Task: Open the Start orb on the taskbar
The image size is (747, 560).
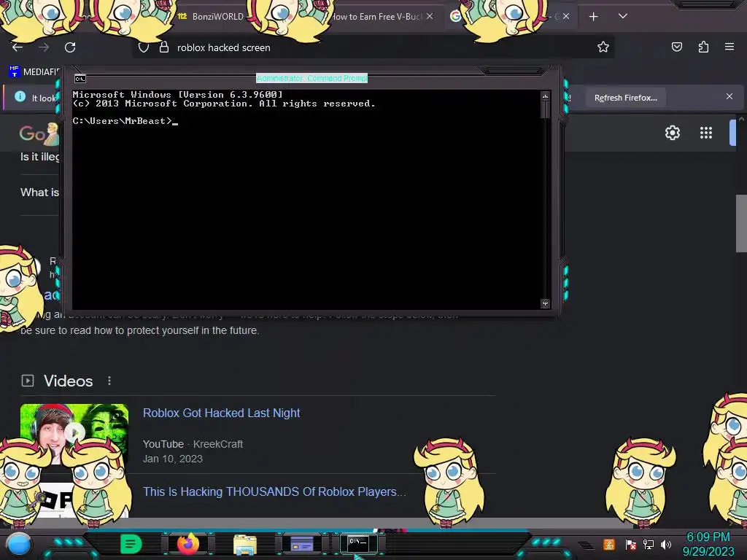Action: tap(19, 544)
